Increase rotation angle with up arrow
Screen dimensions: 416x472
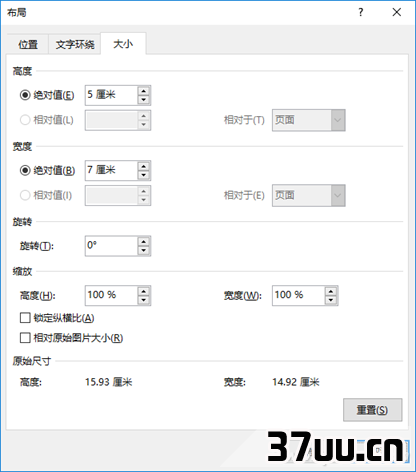pos(144,242)
